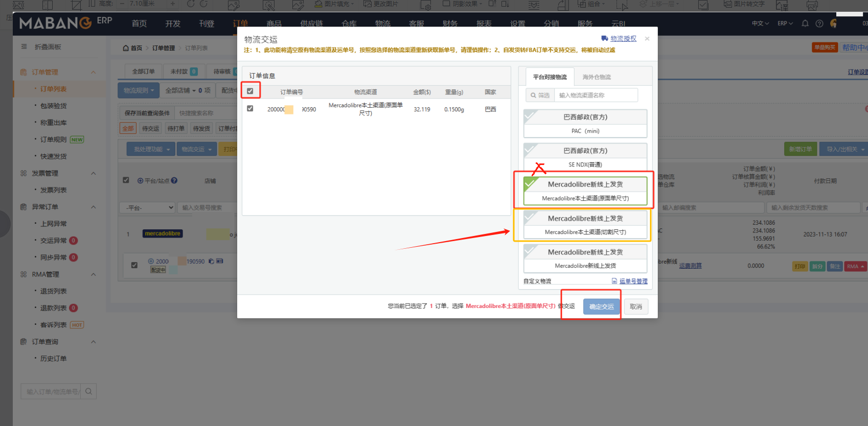Viewport: 868px width, 426px height.
Task: Click the 运单号管理 document icon
Action: pyautogui.click(x=614, y=281)
